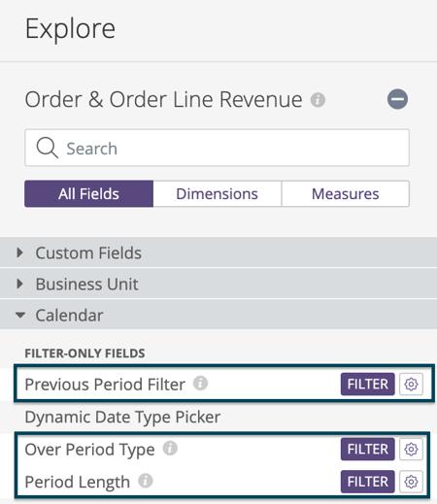The image size is (437, 504).
Task: Show info for Over Period Type
Action: 170,449
